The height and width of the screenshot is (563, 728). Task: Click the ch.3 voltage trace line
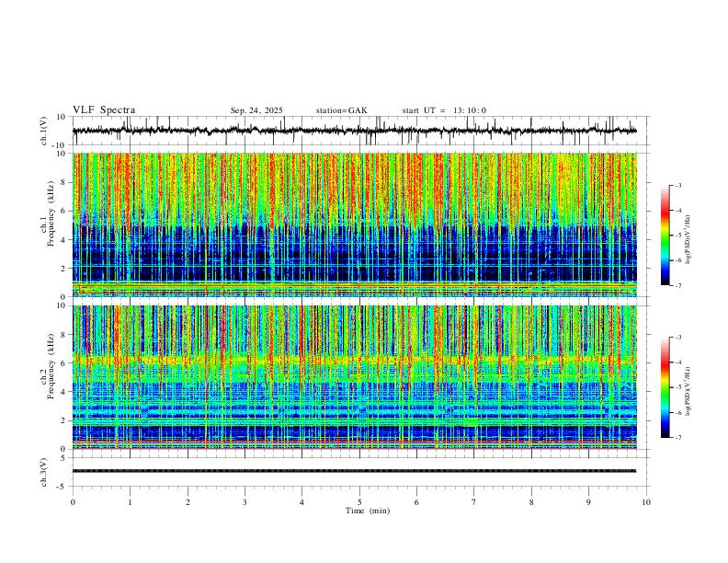coord(354,471)
